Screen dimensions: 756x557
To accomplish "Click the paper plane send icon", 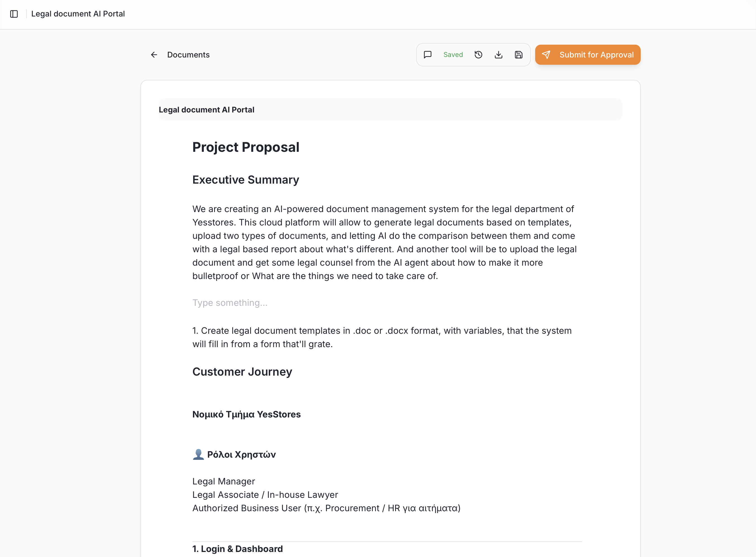I will tap(546, 55).
